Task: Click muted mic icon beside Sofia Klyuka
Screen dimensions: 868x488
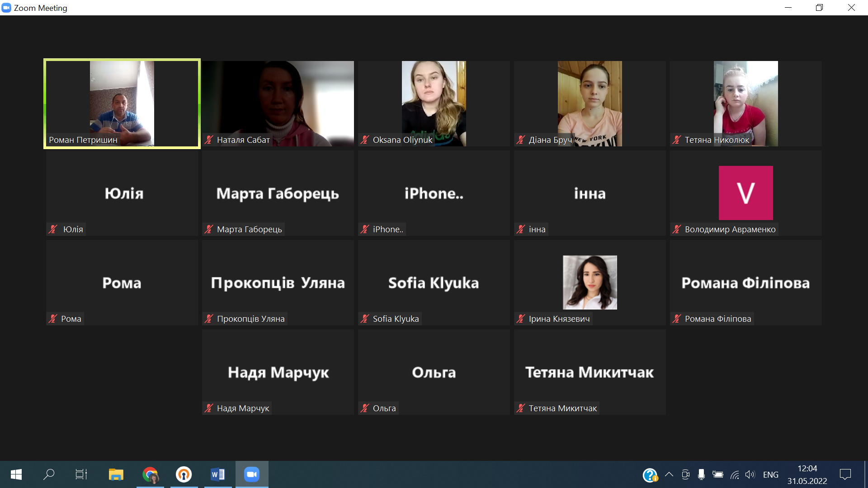Action: pyautogui.click(x=365, y=319)
